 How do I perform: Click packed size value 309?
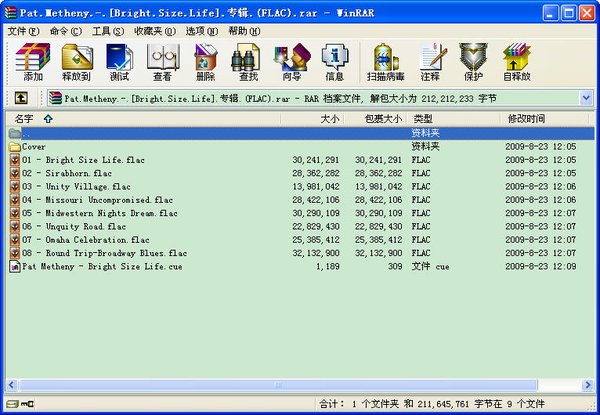tap(395, 267)
